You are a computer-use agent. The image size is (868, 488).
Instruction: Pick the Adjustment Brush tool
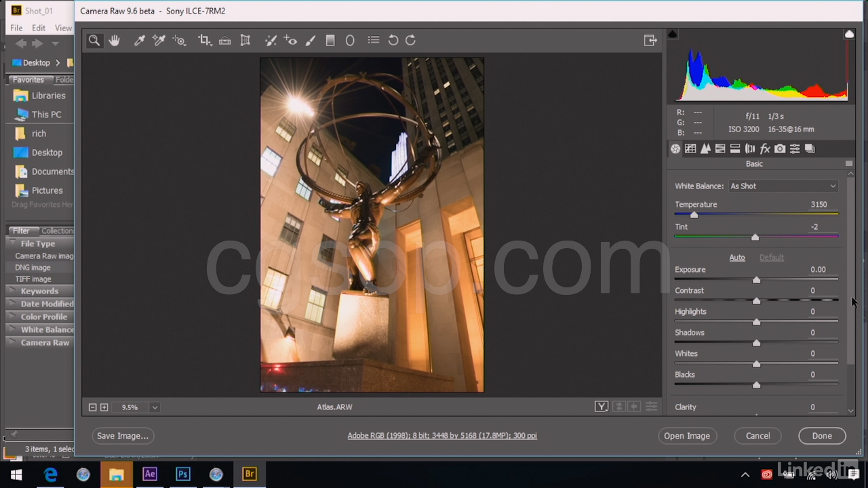pyautogui.click(x=311, y=41)
